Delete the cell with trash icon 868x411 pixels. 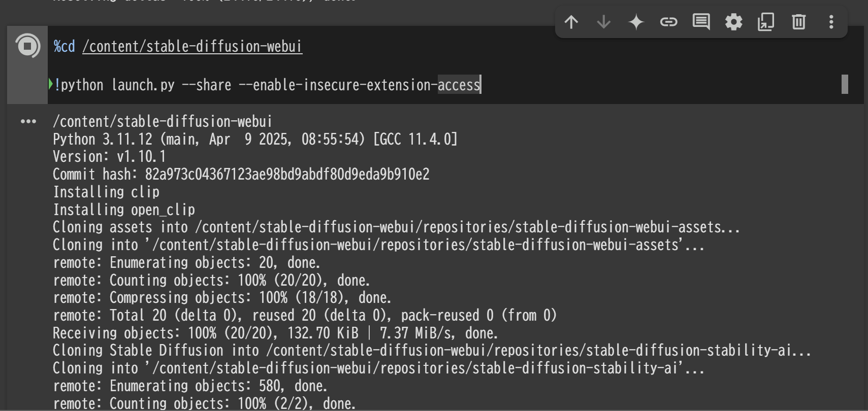pos(798,22)
